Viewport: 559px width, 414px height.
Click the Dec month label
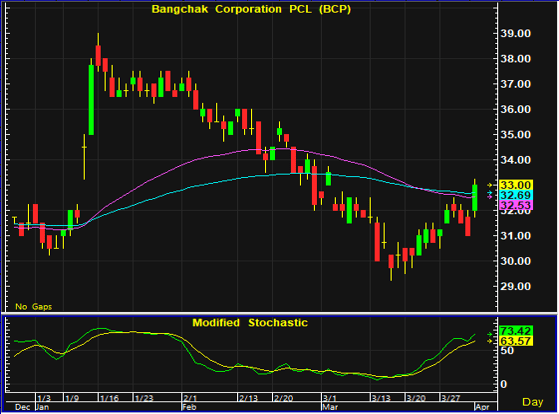(x=22, y=407)
